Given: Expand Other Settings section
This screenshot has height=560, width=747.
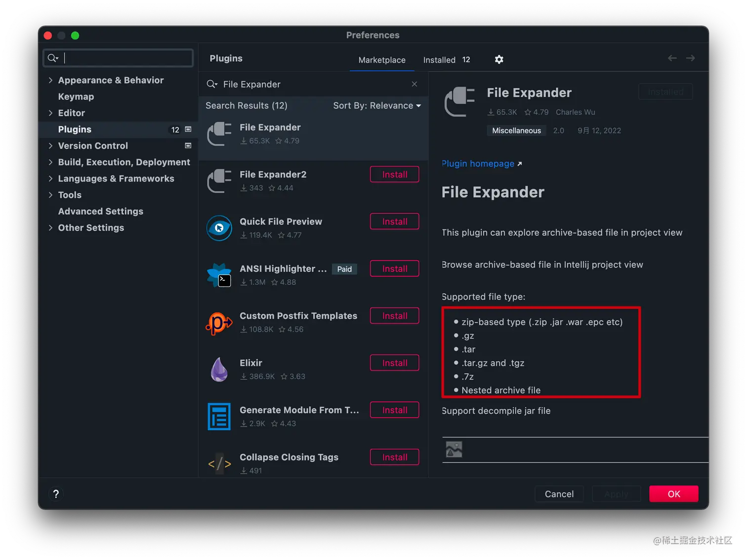Looking at the screenshot, I should [50, 227].
